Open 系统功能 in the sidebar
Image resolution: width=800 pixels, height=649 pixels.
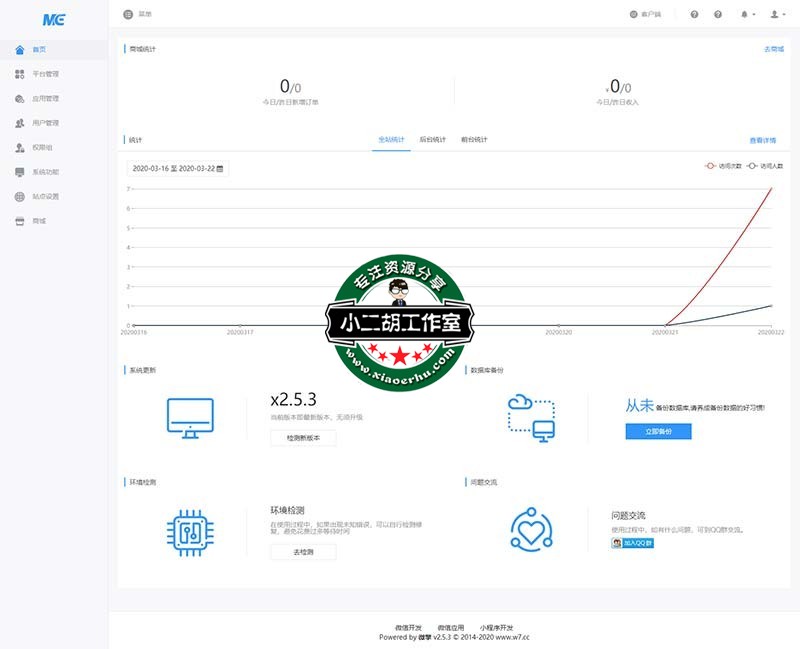(45, 172)
